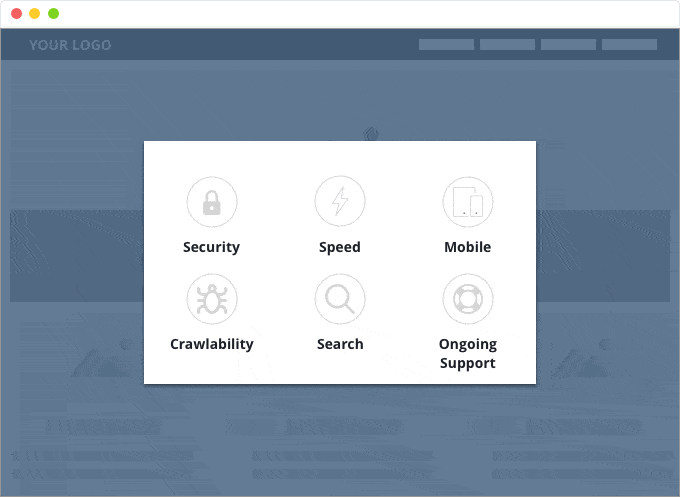The height and width of the screenshot is (497, 680).
Task: Maximize the window with the green button
Action: click(53, 13)
